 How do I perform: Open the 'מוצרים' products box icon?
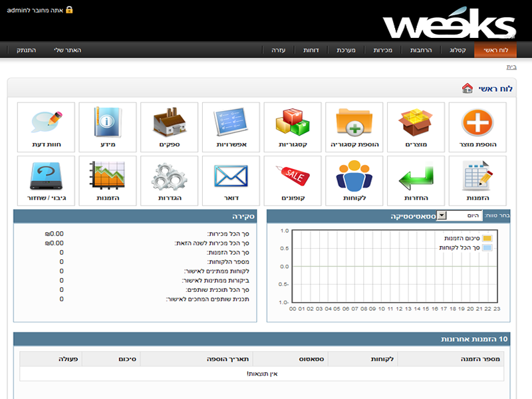click(x=416, y=123)
